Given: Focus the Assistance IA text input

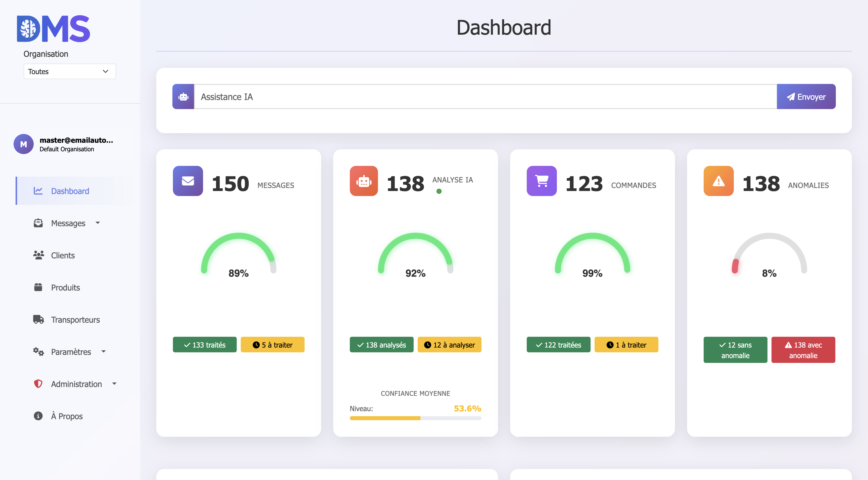Looking at the screenshot, I should (x=485, y=97).
